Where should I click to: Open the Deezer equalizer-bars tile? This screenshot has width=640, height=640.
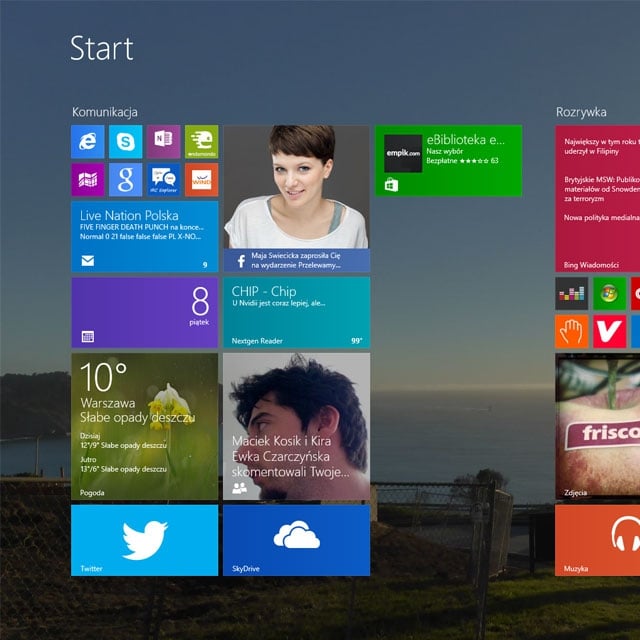(572, 293)
